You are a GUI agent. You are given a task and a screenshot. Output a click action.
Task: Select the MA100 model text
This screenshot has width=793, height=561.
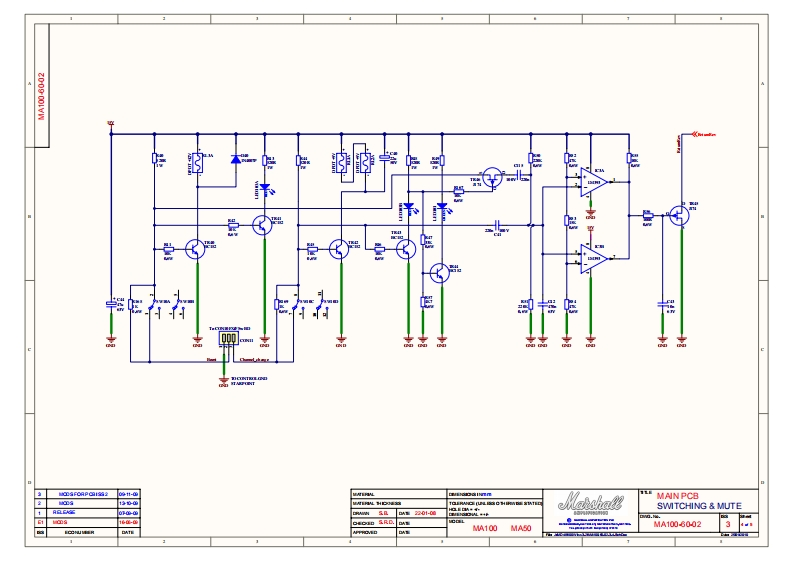(x=486, y=528)
